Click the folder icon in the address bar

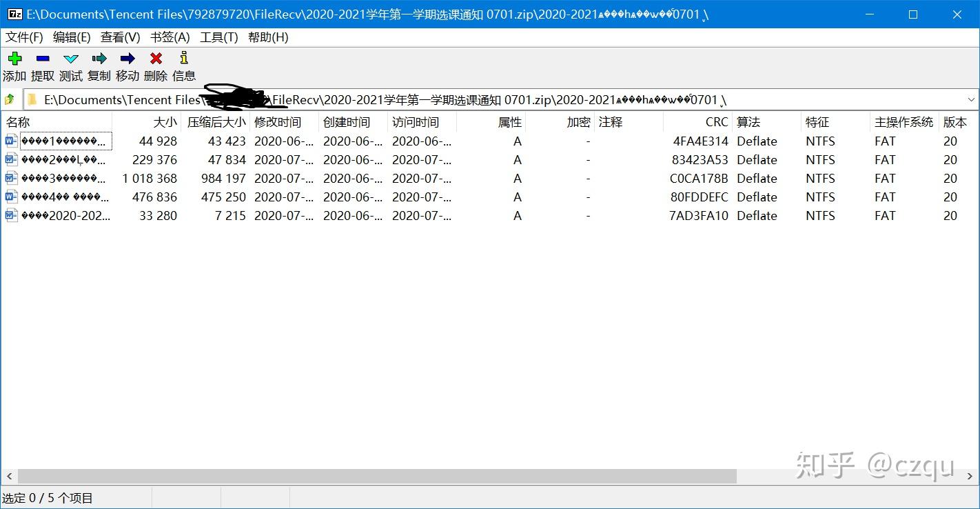(31, 99)
